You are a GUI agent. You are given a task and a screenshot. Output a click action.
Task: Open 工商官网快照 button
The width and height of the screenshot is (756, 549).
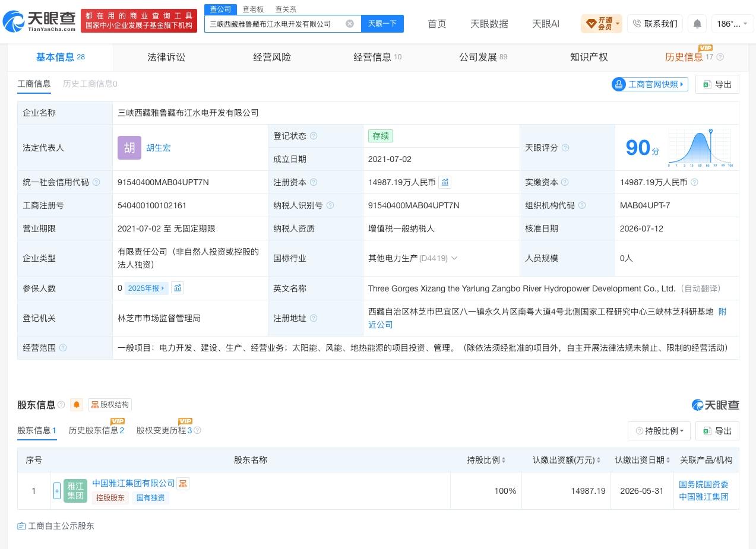pyautogui.click(x=650, y=84)
